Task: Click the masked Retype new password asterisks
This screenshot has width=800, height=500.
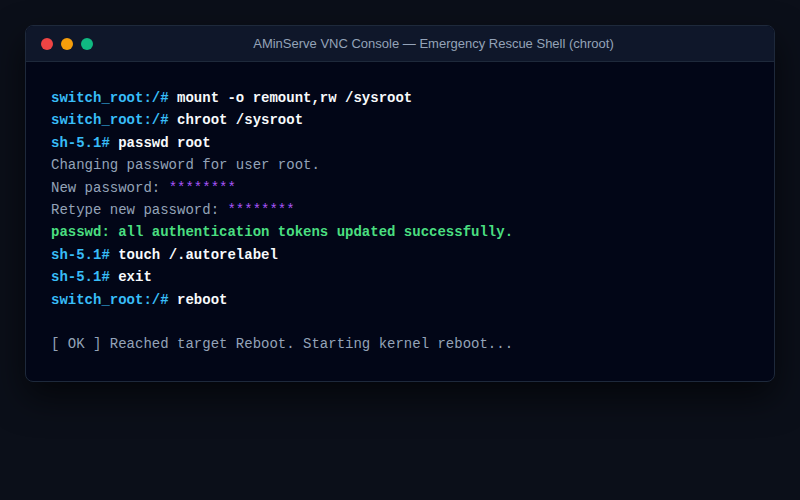Action: pos(261,208)
